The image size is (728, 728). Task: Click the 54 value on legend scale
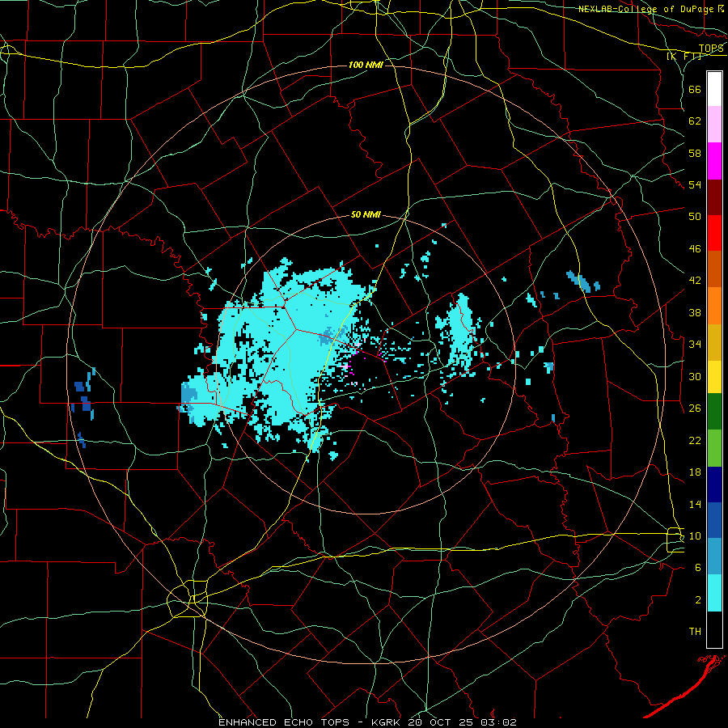point(695,184)
